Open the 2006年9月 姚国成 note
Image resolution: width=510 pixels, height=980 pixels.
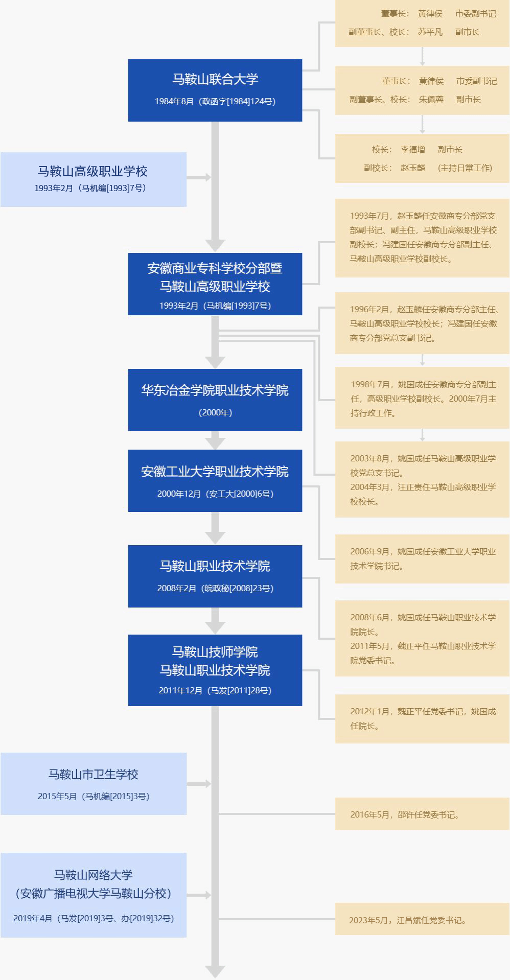pyautogui.click(x=422, y=558)
